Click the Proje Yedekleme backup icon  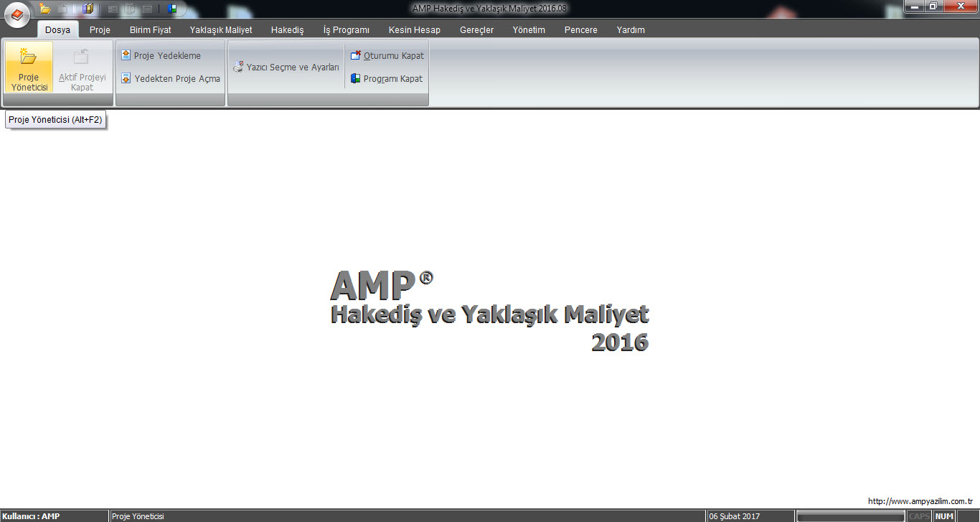(x=126, y=55)
